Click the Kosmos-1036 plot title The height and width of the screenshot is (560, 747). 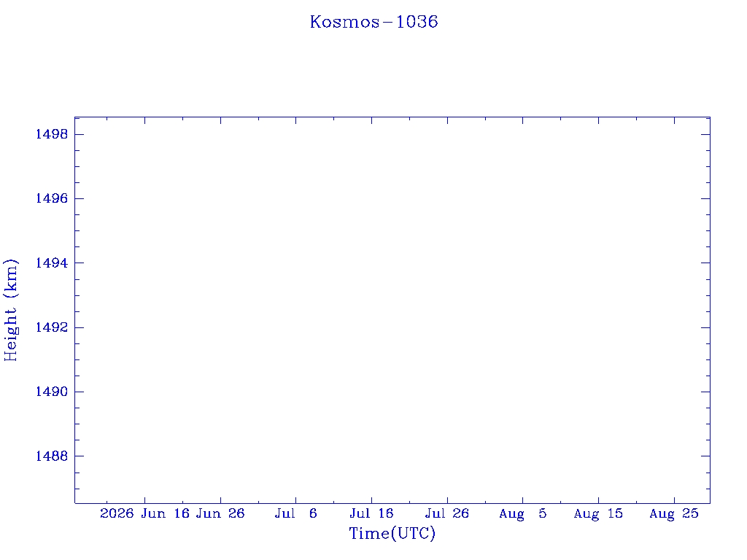(x=374, y=22)
